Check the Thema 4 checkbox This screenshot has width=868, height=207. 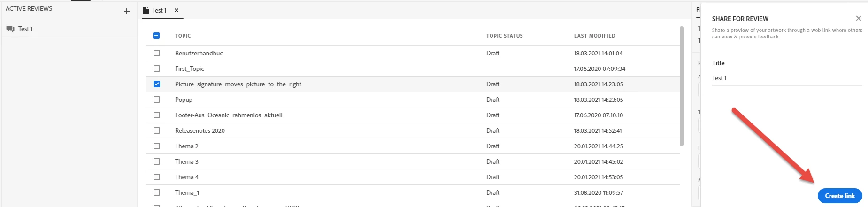157,177
